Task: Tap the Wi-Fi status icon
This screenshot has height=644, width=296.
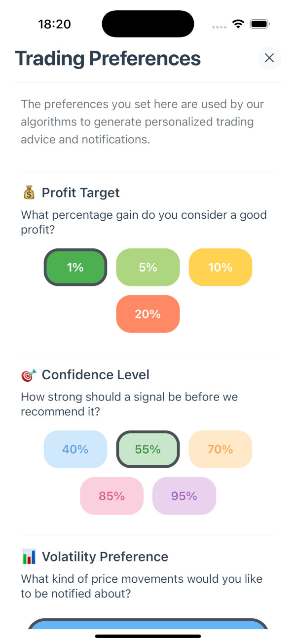Action: tap(239, 24)
